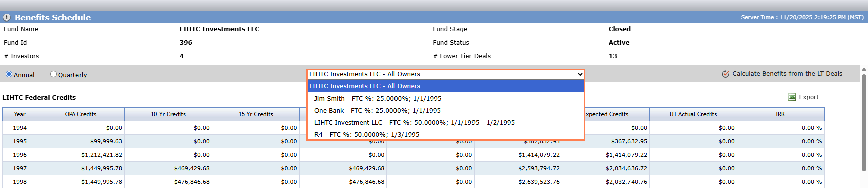Click the IRR column header

coord(780,114)
